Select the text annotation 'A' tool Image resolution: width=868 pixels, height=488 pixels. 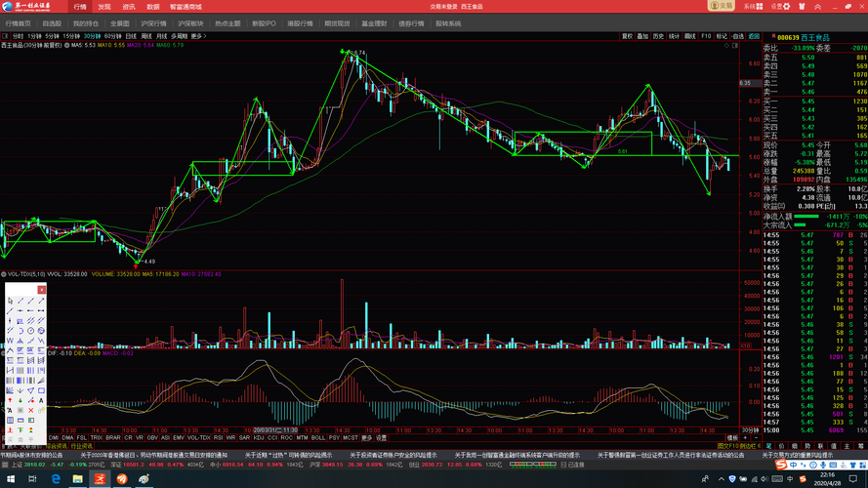(x=41, y=400)
